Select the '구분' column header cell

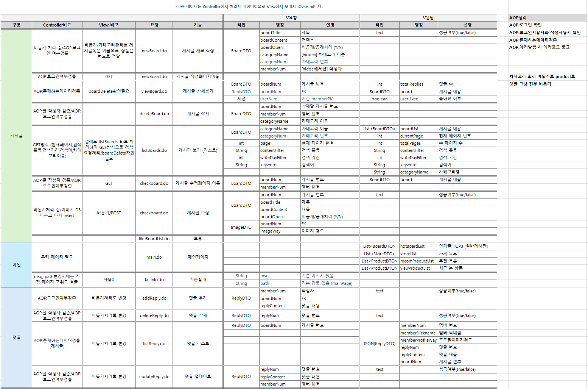coord(16,25)
